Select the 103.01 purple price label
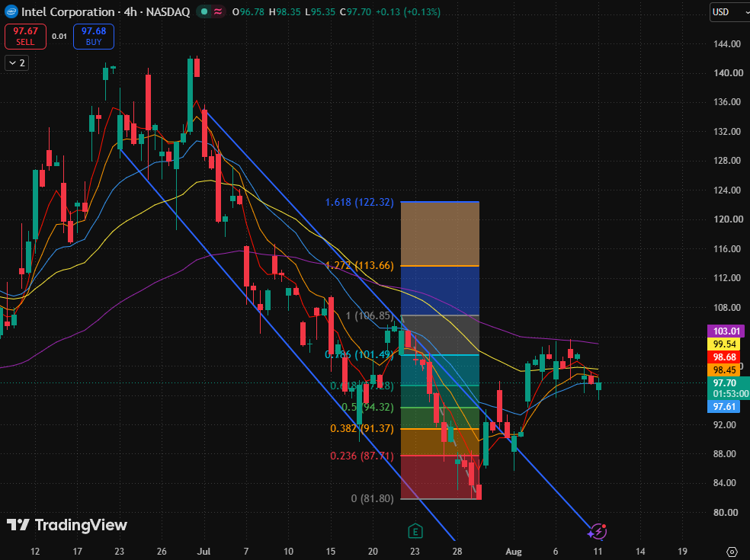Image resolution: width=750 pixels, height=560 pixels. point(726,331)
